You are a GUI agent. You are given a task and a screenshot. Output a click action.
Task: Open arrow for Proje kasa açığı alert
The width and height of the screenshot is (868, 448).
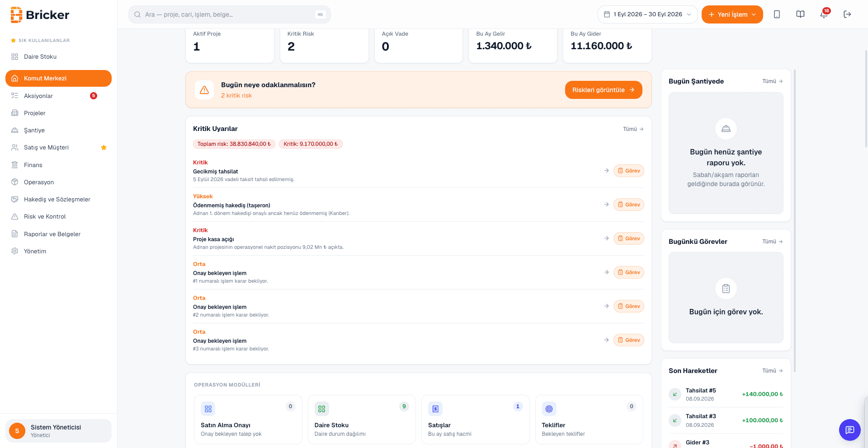point(606,238)
